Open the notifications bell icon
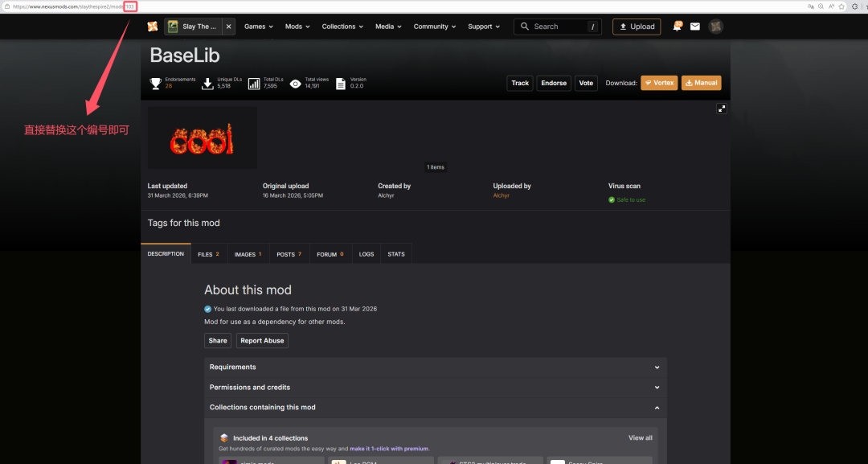This screenshot has height=464, width=868. (677, 27)
